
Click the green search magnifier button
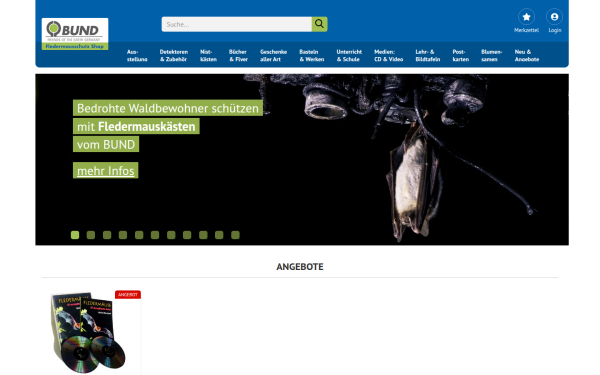(320, 24)
